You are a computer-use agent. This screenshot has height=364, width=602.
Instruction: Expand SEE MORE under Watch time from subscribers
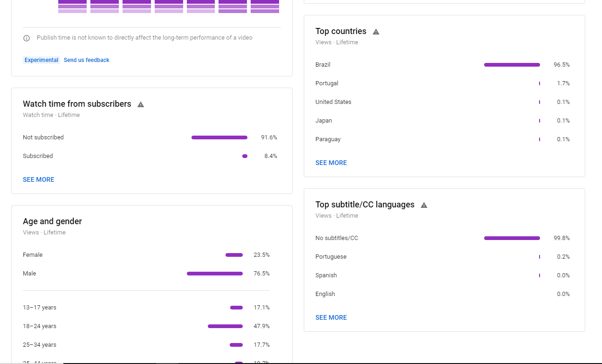[39, 179]
